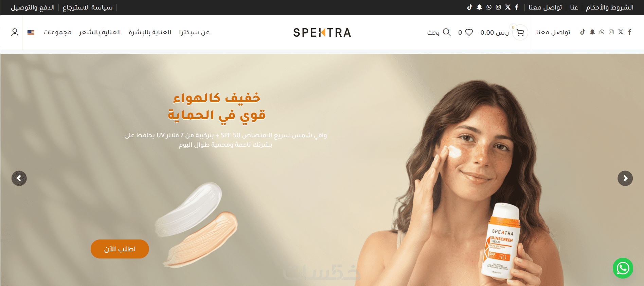Click the SPEKTRA logo

coord(322,33)
